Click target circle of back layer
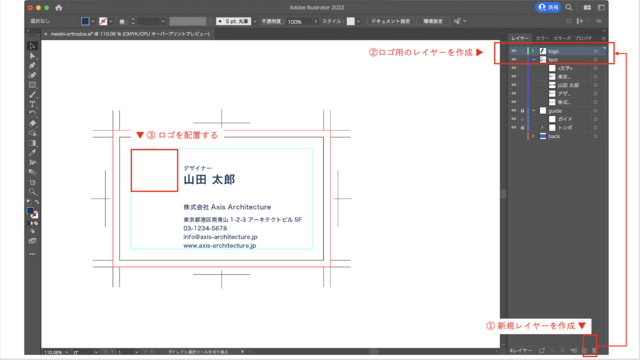Screen dimensions: 640x360 tap(596, 136)
